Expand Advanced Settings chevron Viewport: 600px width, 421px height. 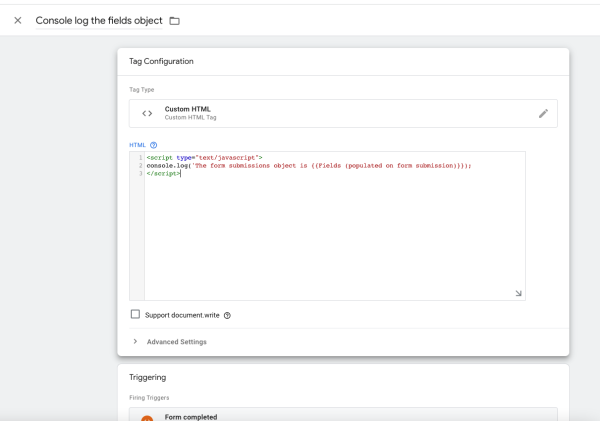click(x=135, y=341)
